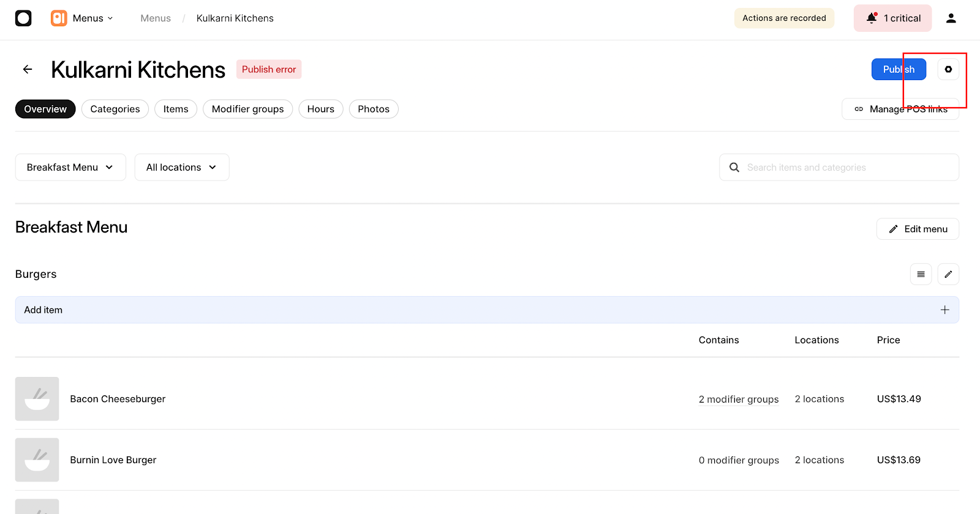This screenshot has width=980, height=514.
Task: Click Manage POS links button
Action: [900, 110]
